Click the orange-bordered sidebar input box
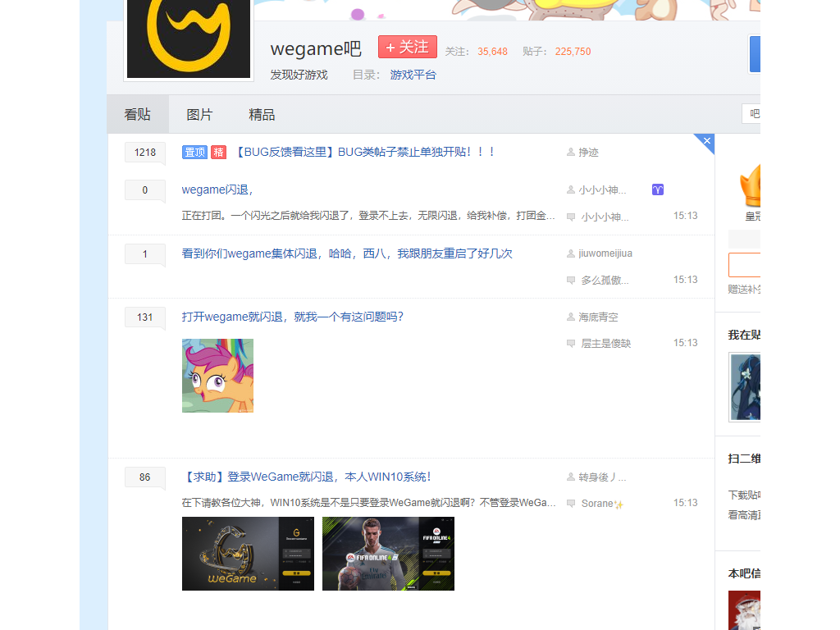840x630 pixels. pos(745,265)
